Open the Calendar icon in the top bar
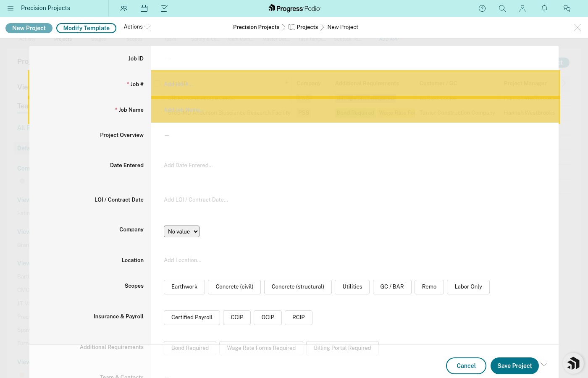This screenshot has width=588, height=378. (x=144, y=8)
